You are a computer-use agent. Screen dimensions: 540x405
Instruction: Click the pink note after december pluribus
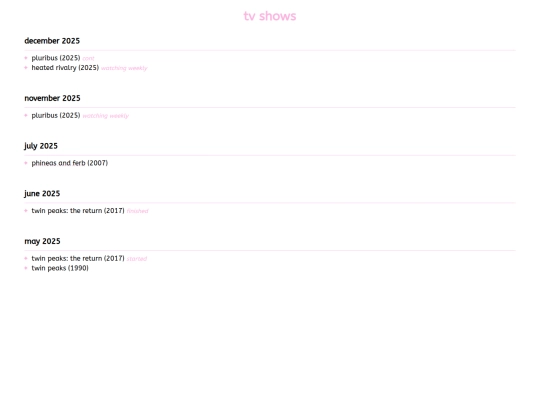coord(88,58)
